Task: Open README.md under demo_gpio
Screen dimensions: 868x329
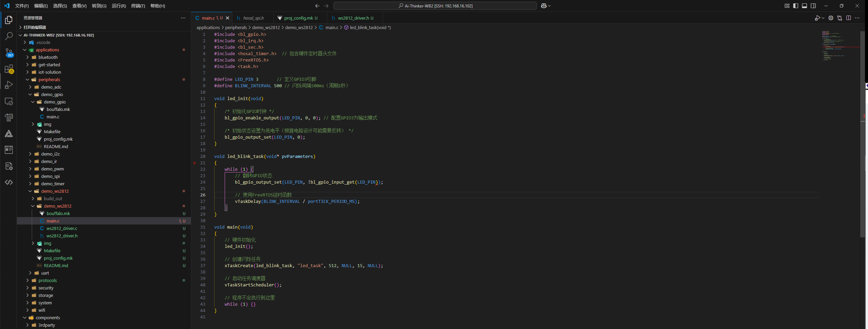Action: point(104,147)
